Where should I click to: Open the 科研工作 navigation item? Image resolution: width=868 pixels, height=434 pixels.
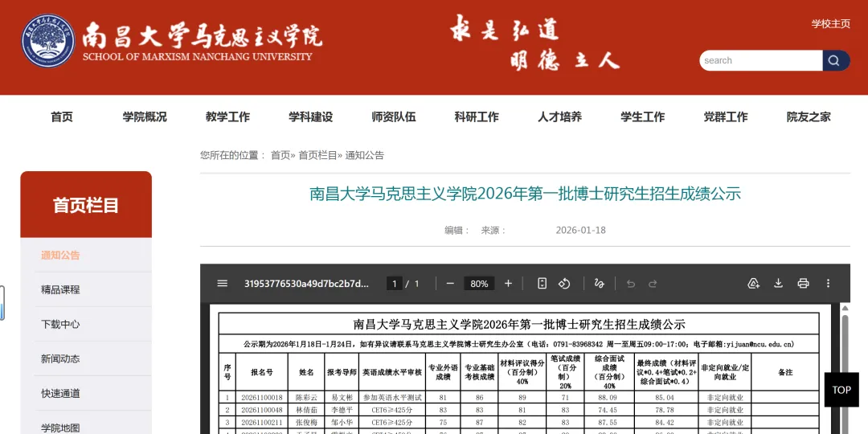click(x=477, y=117)
